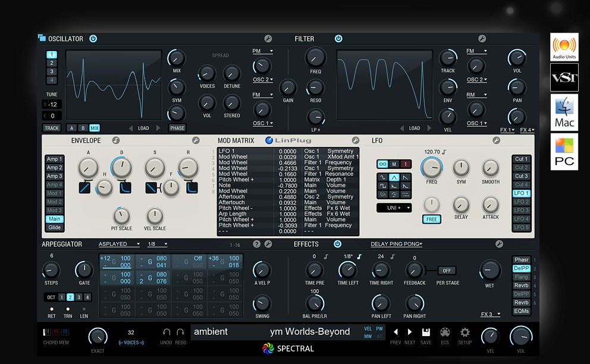Select the triangle LFO waveform icon
Viewport: 590px width, 364px height.
coord(394,177)
